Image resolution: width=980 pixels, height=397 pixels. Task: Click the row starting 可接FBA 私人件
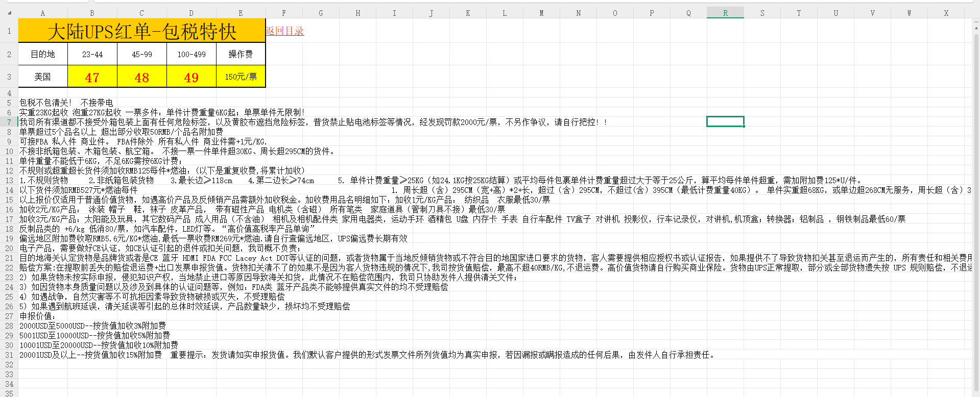coord(143,141)
